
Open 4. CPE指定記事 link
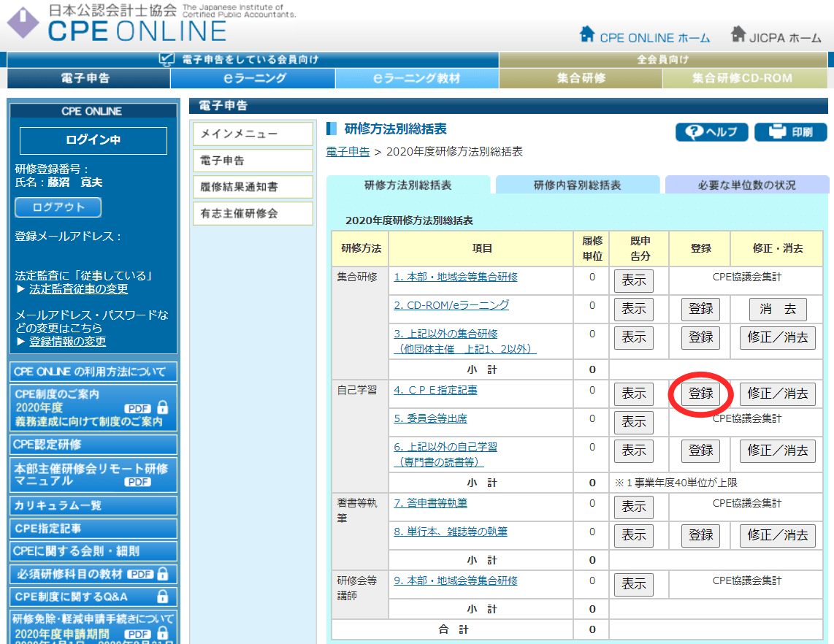tap(435, 391)
